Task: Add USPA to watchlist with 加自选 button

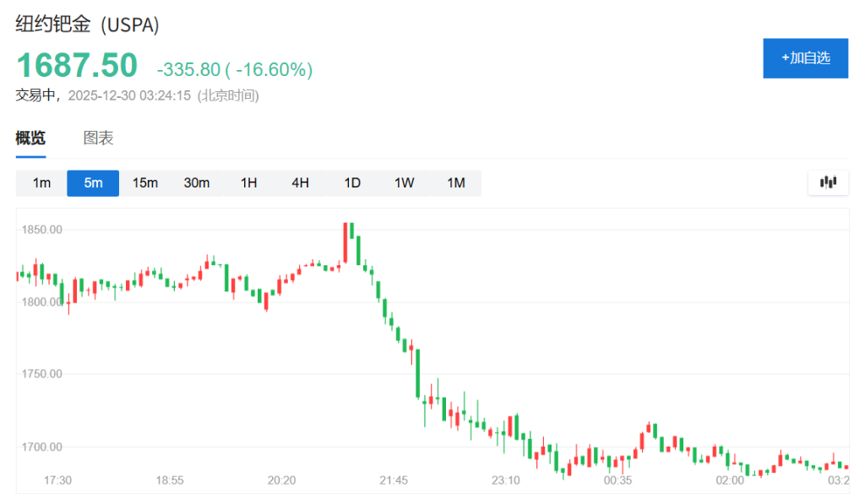Action: 805,58
